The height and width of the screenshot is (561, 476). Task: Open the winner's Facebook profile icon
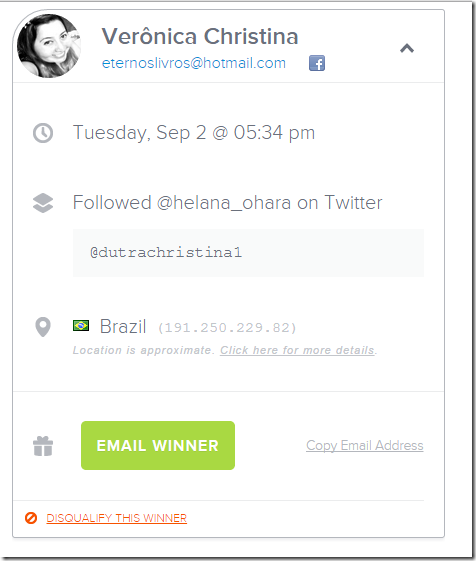point(317,63)
